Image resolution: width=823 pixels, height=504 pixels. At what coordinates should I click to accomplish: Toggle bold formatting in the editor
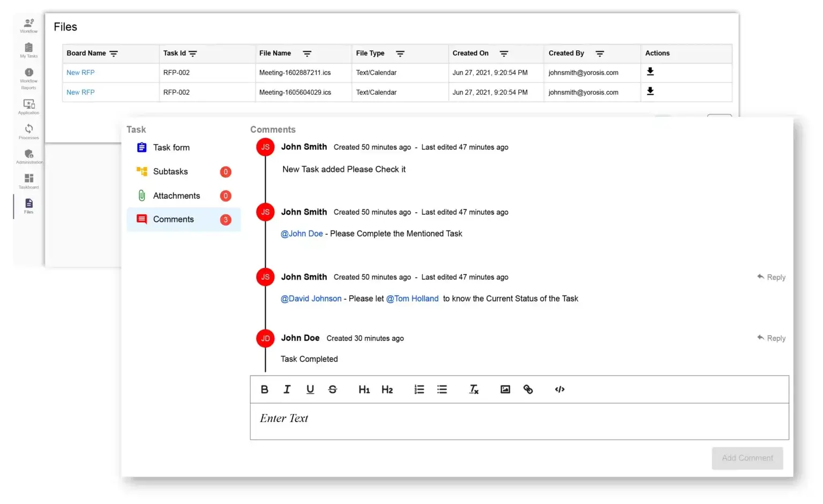point(264,389)
